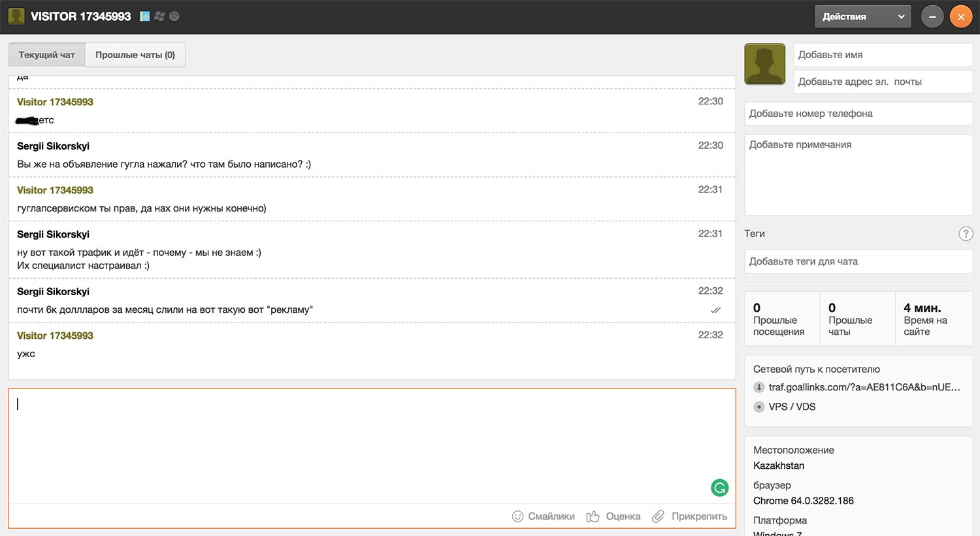Click the Прошлые посещения counter
This screenshot has height=536, width=980.
[782, 319]
